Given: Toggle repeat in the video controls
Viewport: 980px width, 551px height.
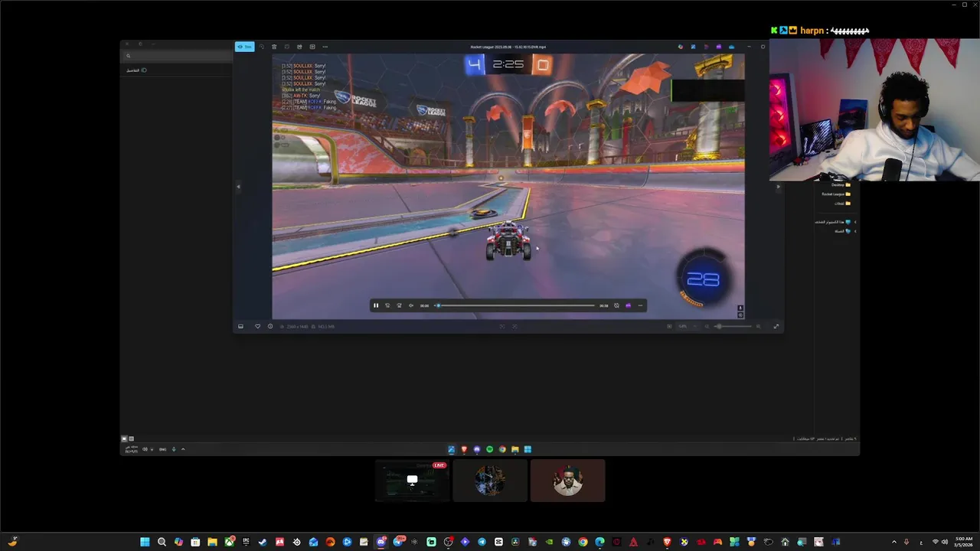Looking at the screenshot, I should (x=616, y=305).
